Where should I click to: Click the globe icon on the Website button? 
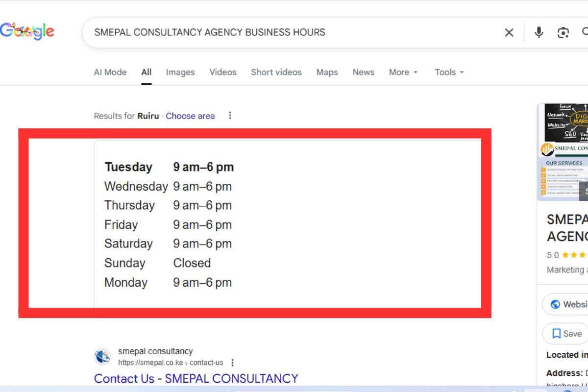[x=556, y=304]
